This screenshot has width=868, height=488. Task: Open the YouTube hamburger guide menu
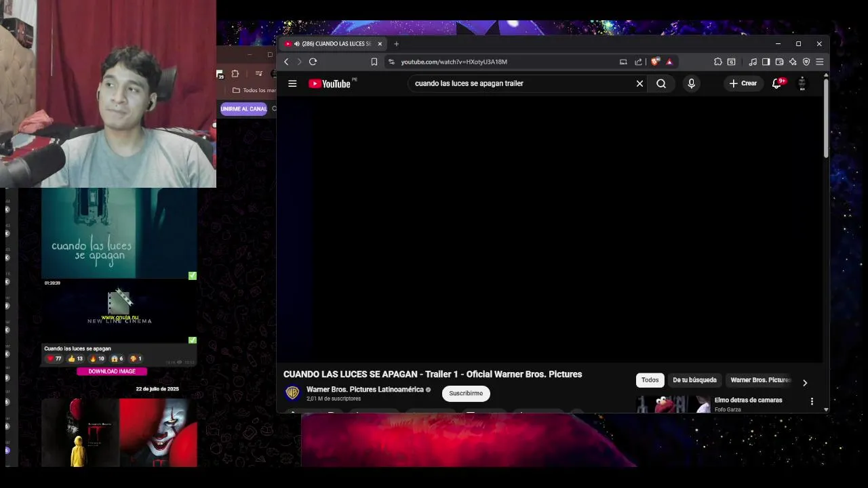click(x=292, y=83)
